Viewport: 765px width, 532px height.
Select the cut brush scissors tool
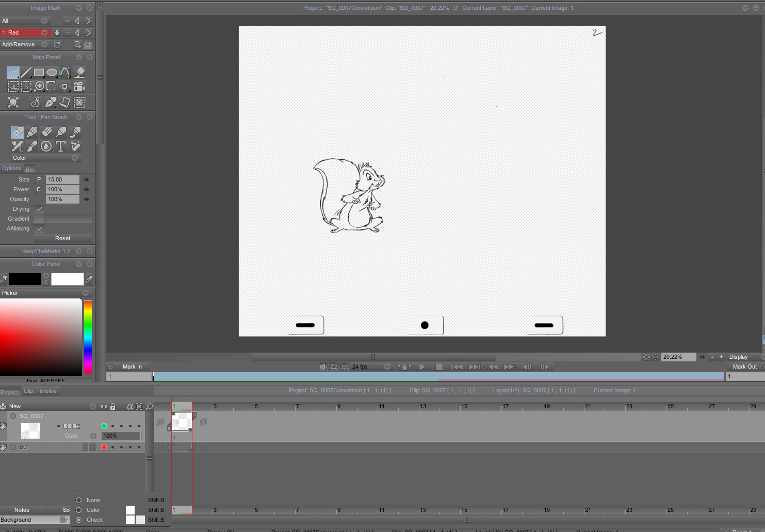tap(13, 86)
